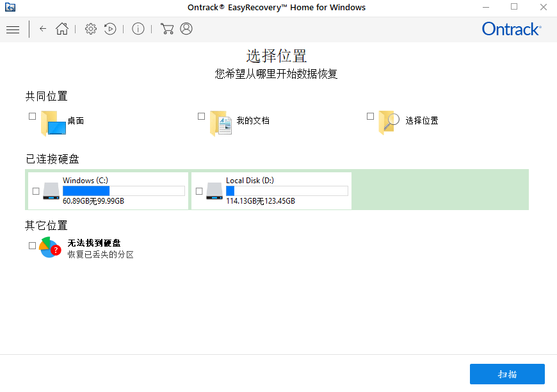557x392 pixels.
Task: Select the Local Disk (D:) checkbox
Action: tap(200, 190)
